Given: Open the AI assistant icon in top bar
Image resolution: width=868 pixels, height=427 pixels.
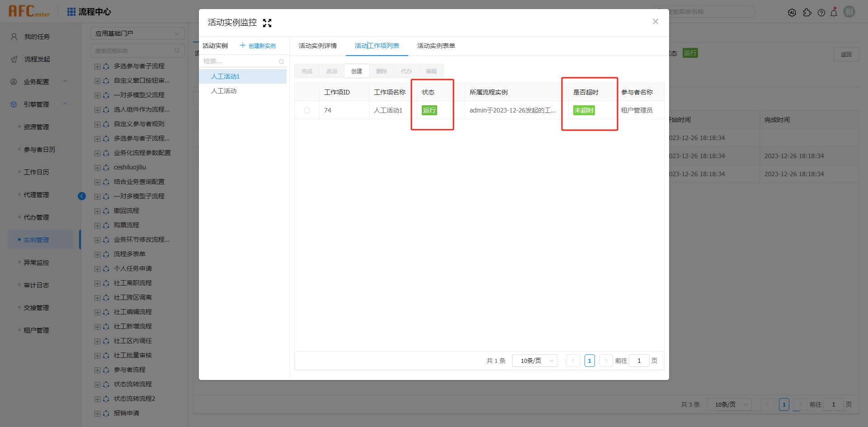Looking at the screenshot, I should click(793, 12).
